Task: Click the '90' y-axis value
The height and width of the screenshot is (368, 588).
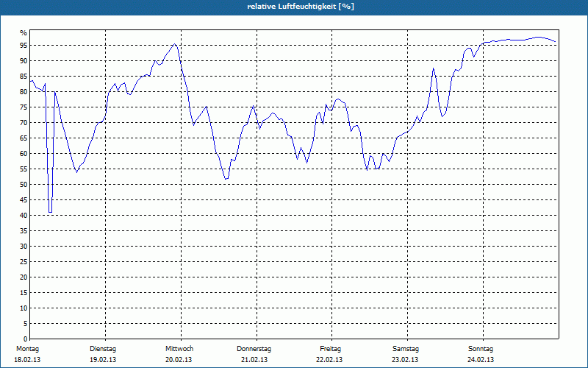Action: [24, 61]
